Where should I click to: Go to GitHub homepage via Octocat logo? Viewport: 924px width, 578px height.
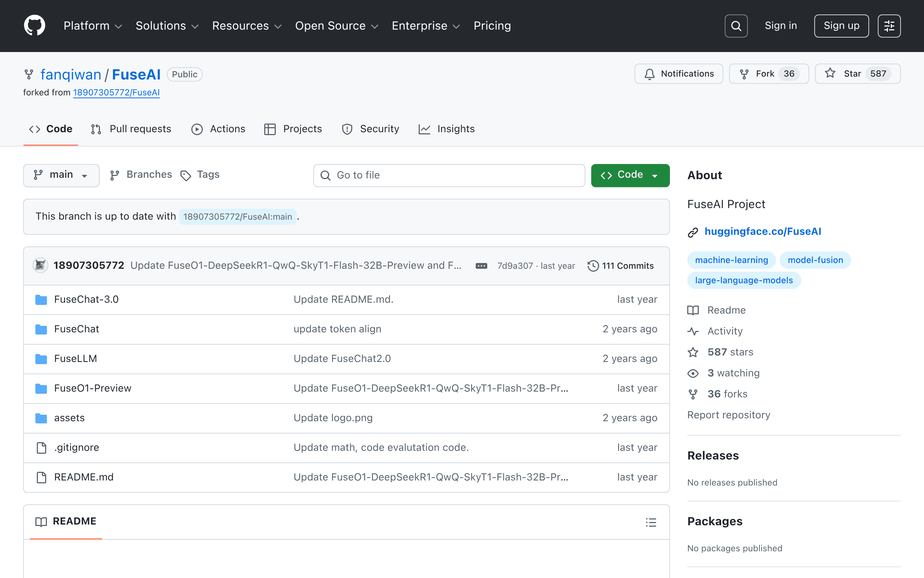pyautogui.click(x=34, y=26)
